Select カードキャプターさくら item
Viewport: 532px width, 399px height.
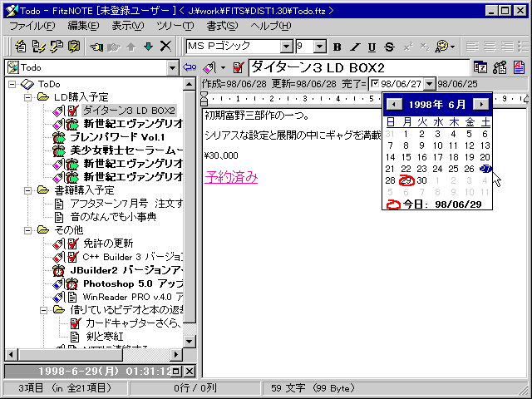click(x=134, y=323)
